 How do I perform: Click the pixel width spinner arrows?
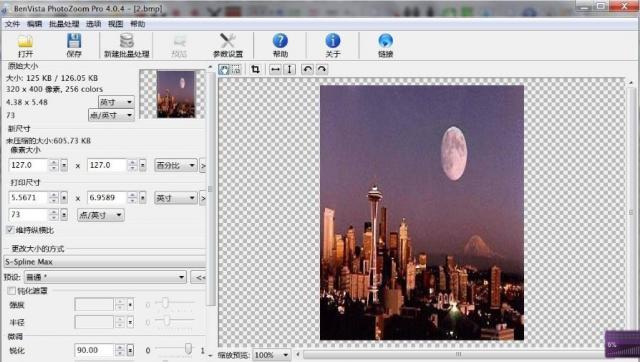54,165
